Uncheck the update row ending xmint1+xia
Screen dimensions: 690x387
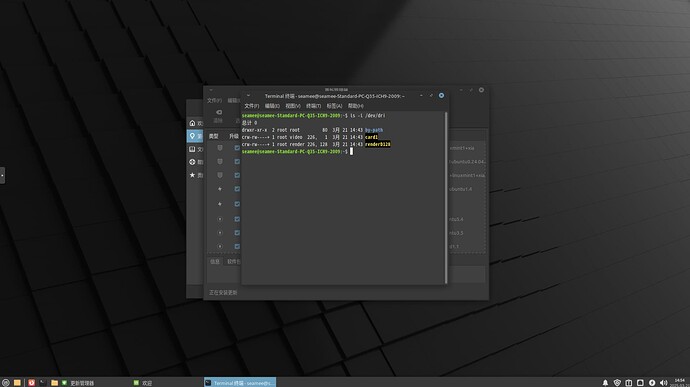(x=237, y=148)
